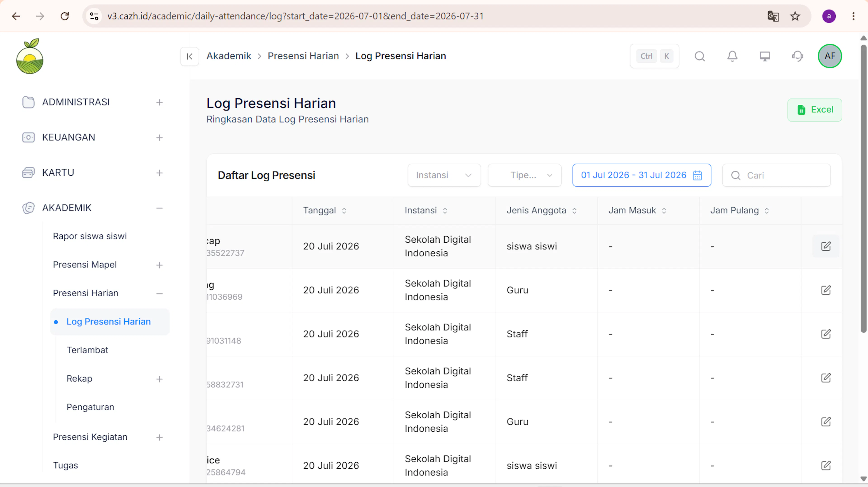Click the scrollbar up arrow

pos(863,38)
